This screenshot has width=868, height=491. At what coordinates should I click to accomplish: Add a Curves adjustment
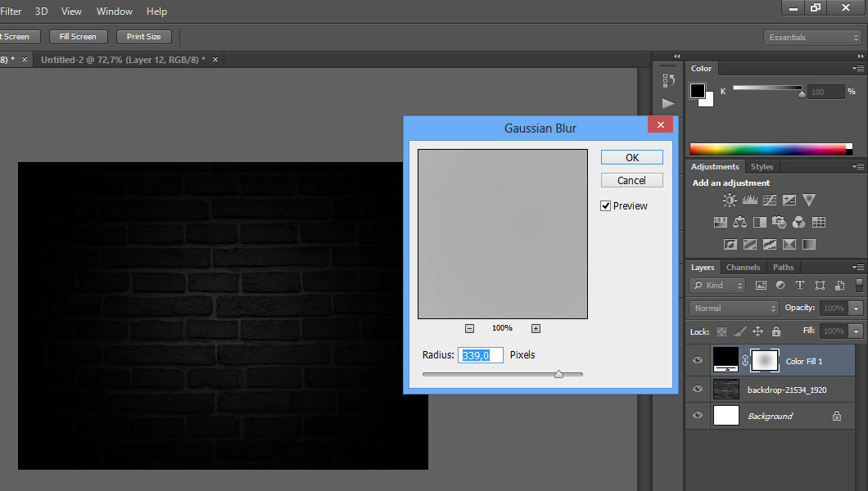coord(770,200)
